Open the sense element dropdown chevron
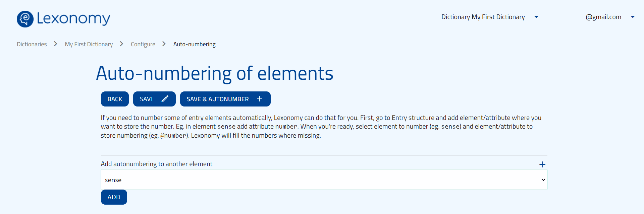 click(543, 180)
